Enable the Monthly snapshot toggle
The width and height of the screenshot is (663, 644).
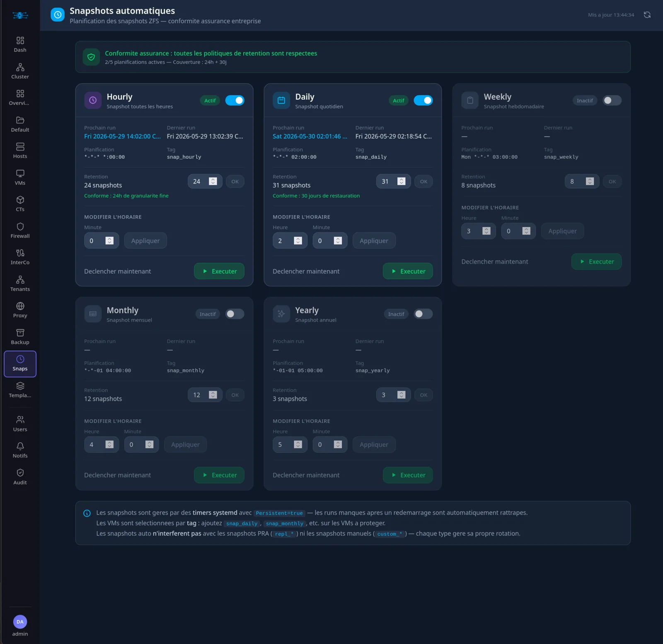(x=235, y=314)
